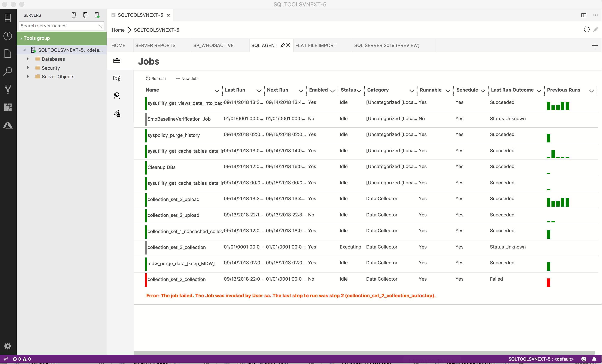Click the refresh jobs list icon
The width and height of the screenshot is (602, 364).
148,78
